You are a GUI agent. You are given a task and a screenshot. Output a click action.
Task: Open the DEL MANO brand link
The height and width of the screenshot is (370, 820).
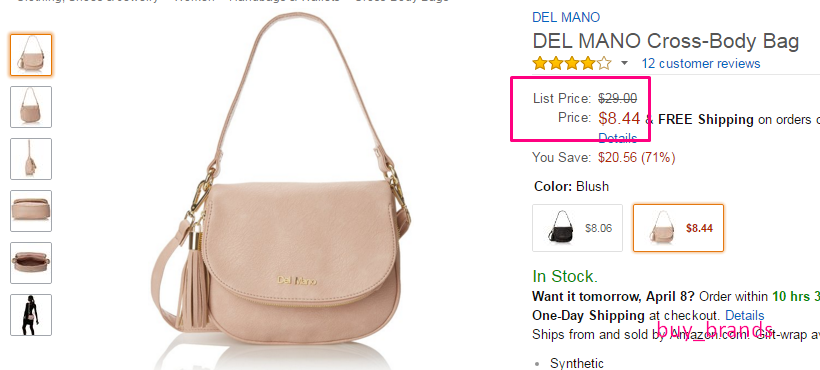tap(566, 17)
